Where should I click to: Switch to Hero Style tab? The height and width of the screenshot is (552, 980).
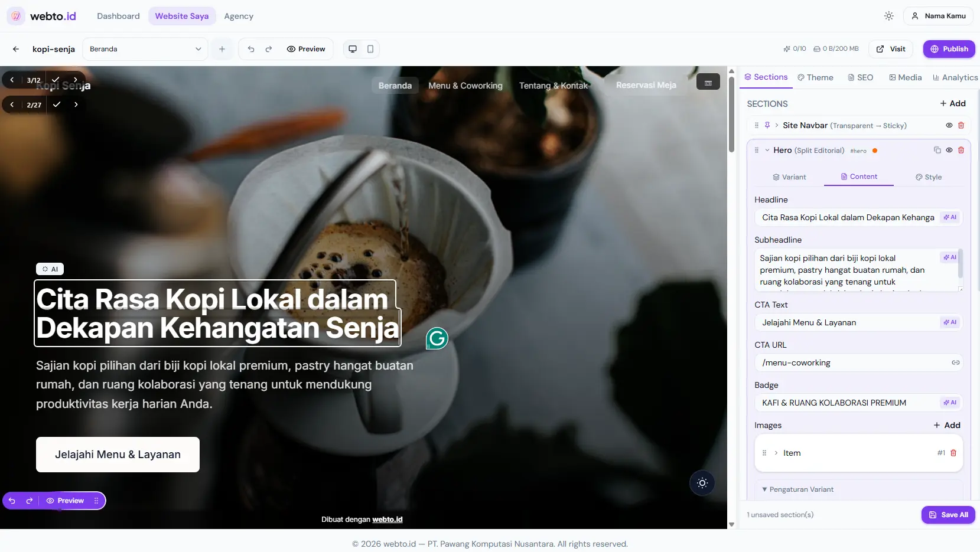coord(929,177)
